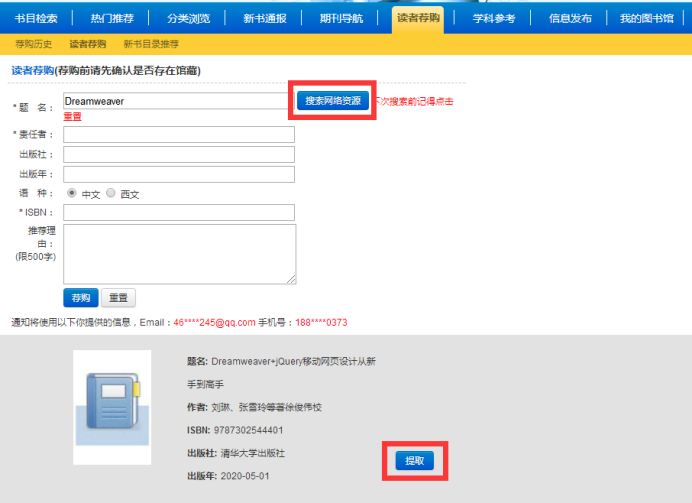This screenshot has width=692, height=503.
Task: Open the 荐购历史 submenu link
Action: click(34, 44)
